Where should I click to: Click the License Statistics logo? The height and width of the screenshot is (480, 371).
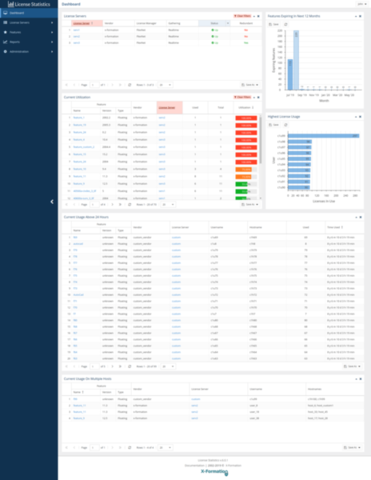pos(29,4)
